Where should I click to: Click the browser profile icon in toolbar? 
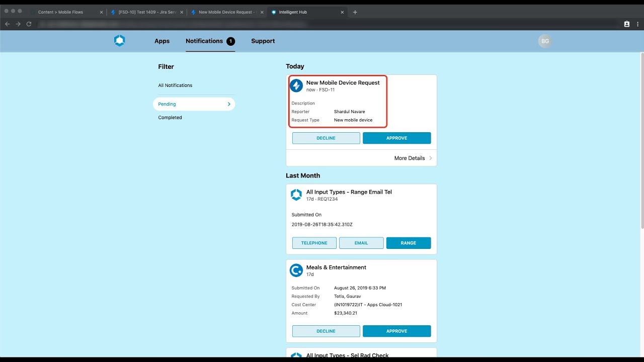(627, 24)
